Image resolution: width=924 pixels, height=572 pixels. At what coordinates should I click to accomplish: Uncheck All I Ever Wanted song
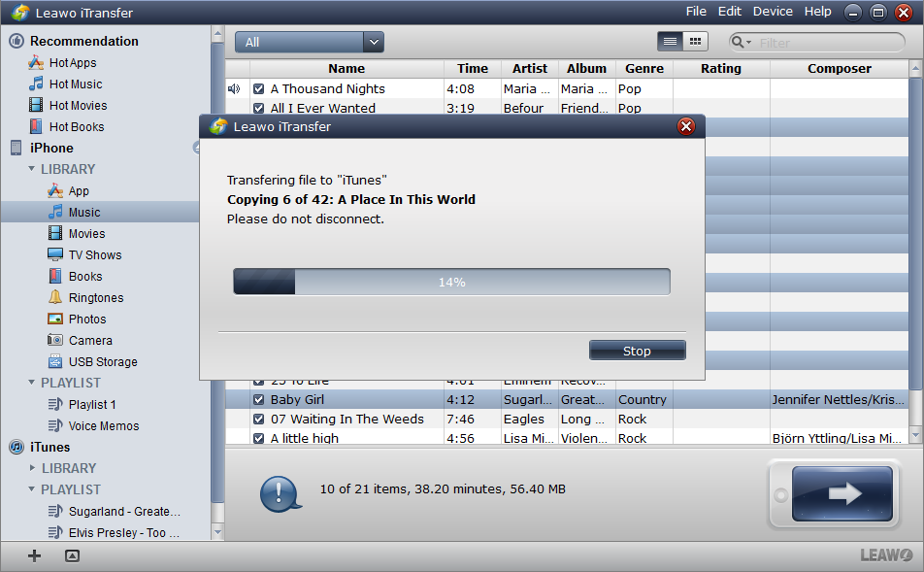pos(258,109)
